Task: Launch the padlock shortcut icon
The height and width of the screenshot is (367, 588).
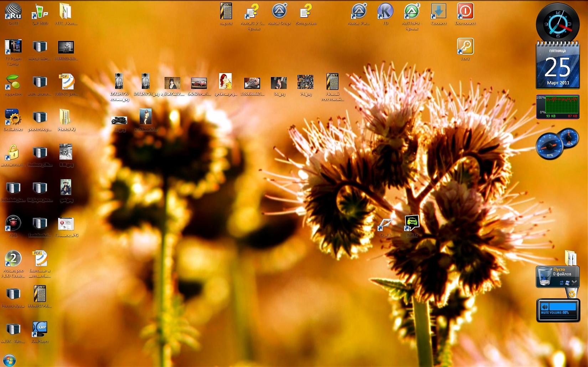Action: (x=13, y=153)
